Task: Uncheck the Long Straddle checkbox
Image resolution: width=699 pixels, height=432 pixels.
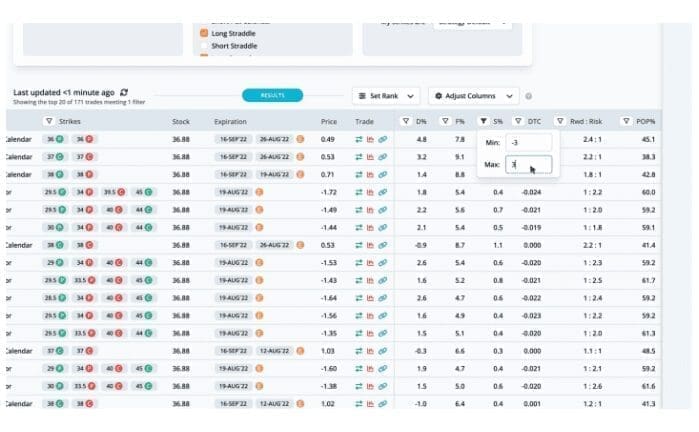Action: point(204,32)
